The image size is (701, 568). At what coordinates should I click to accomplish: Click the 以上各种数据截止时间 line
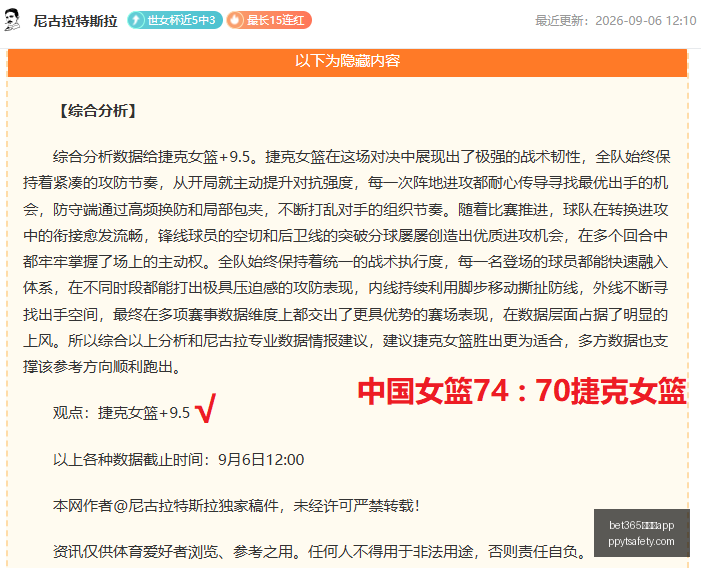click(178, 459)
